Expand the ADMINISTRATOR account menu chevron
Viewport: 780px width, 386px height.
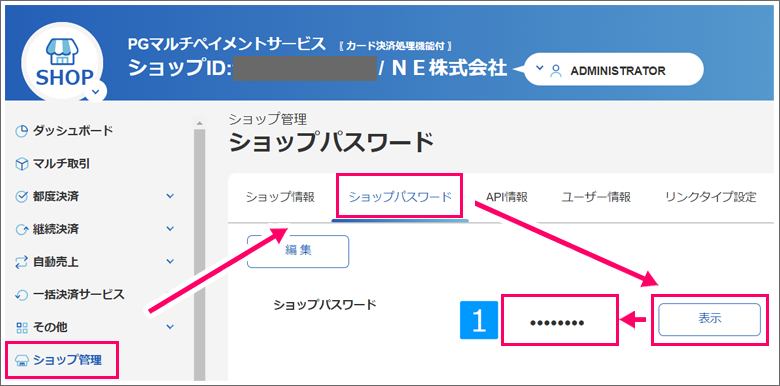coord(540,69)
